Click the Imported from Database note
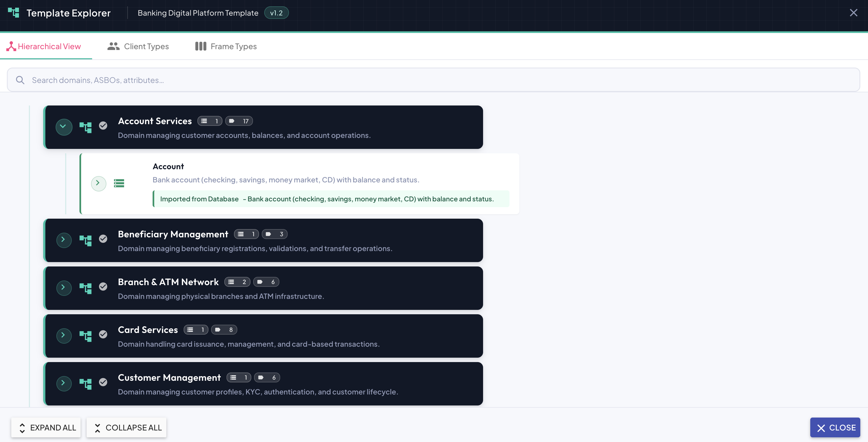Image resolution: width=868 pixels, height=442 pixels. coord(331,199)
